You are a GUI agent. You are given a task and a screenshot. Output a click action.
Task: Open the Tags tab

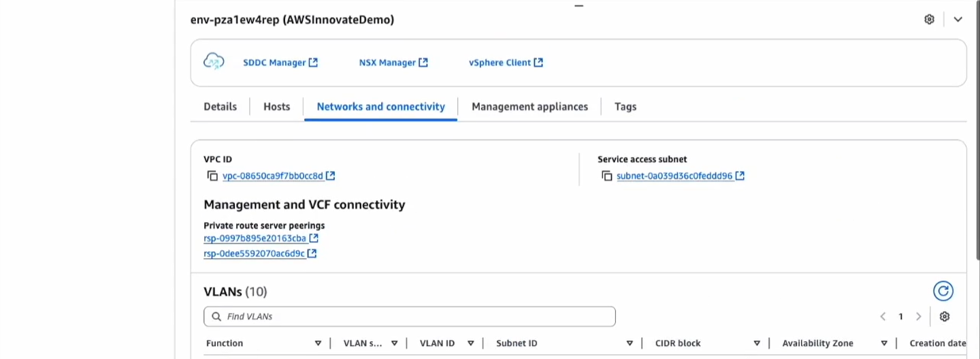(625, 106)
